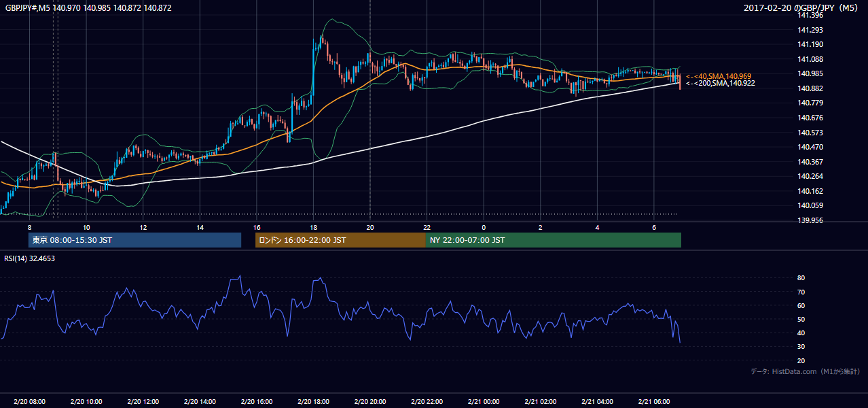868x408 pixels.
Task: Click the 2/20 08:00 date label
Action: pyautogui.click(x=29, y=401)
